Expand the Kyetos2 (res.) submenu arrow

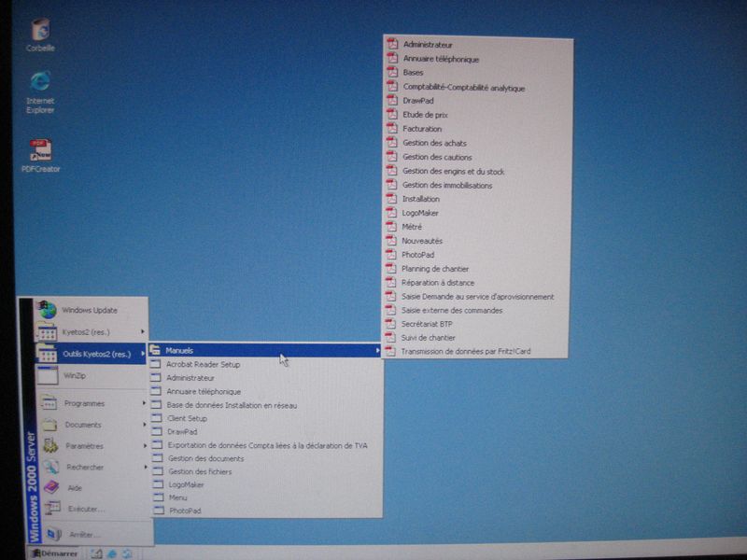[142, 331]
